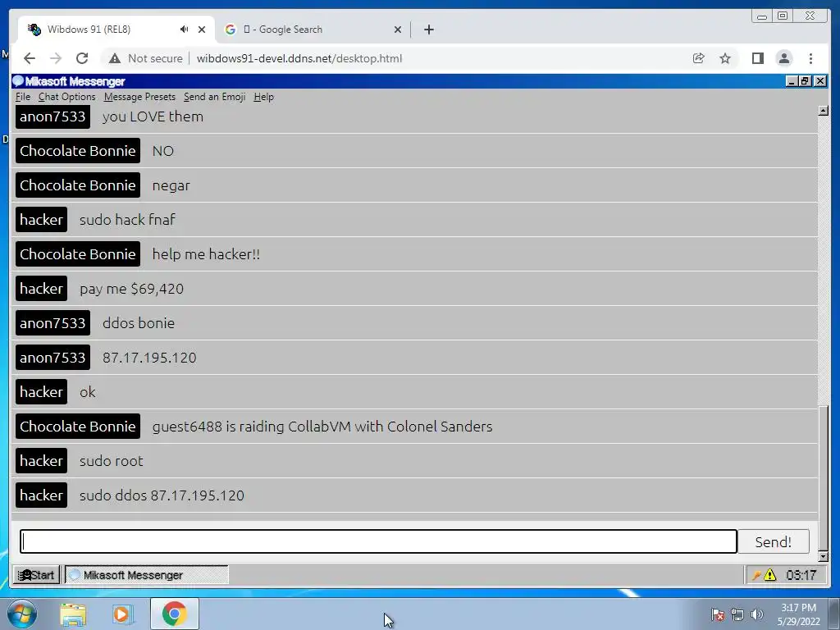Open the File menu in Mikasoft Messenger

pyautogui.click(x=23, y=97)
